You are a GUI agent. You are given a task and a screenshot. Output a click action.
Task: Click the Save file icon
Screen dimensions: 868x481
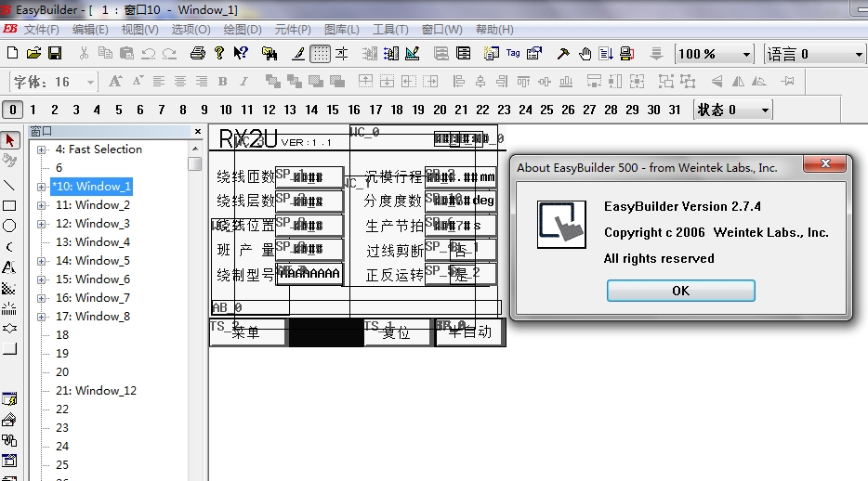pos(55,54)
